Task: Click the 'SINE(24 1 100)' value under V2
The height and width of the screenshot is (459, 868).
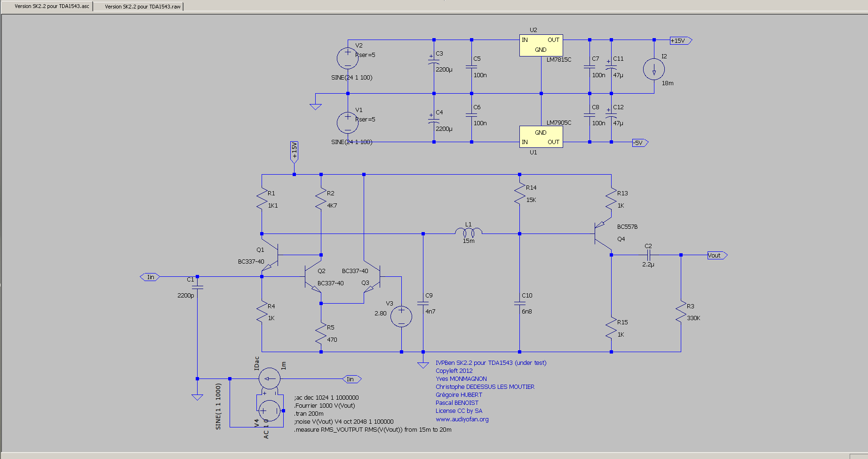Action: pos(351,77)
